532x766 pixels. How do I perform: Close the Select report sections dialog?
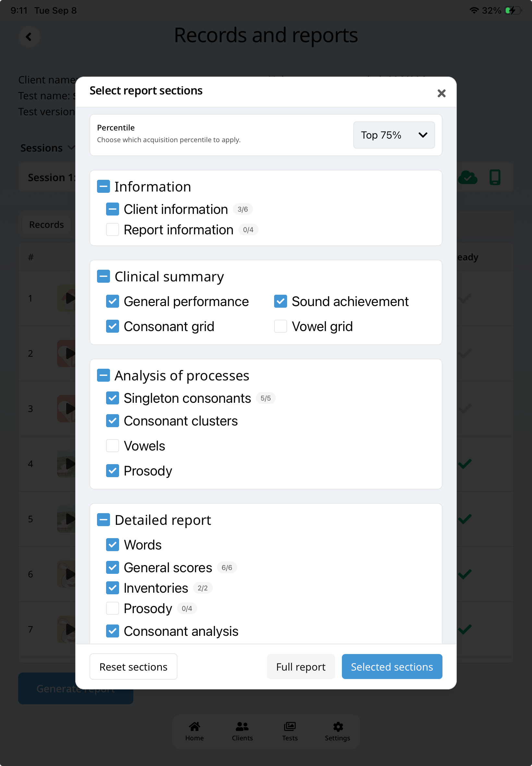click(x=441, y=93)
